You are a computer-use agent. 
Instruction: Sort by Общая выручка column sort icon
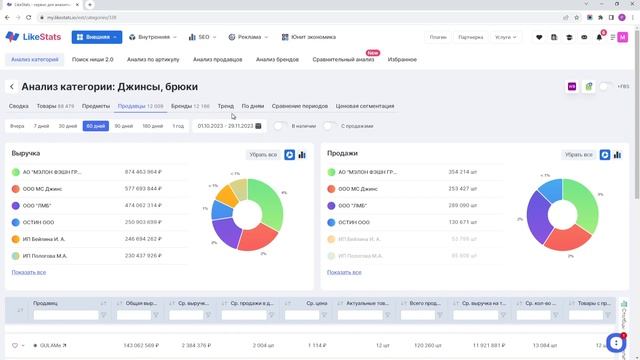[x=119, y=303]
